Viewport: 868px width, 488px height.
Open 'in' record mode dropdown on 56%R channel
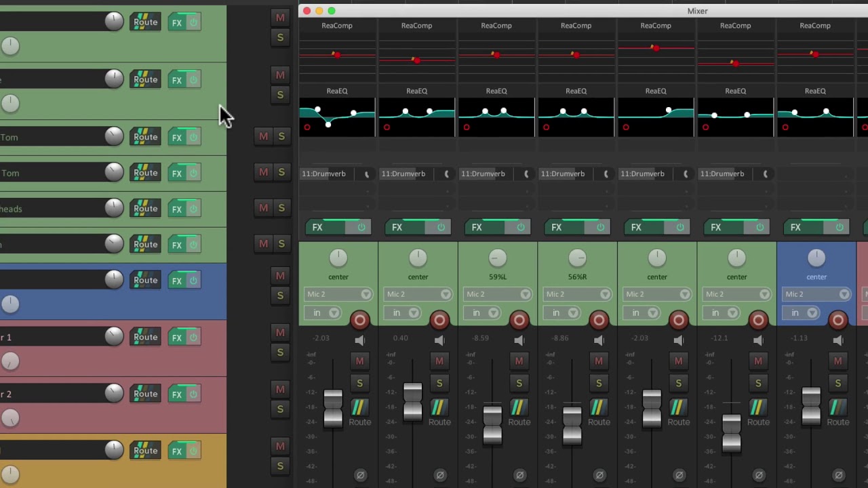tap(561, 313)
